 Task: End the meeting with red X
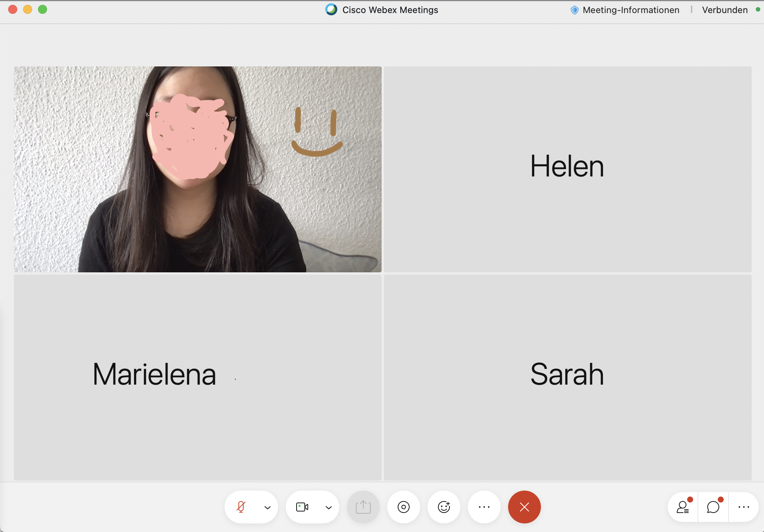[525, 507]
